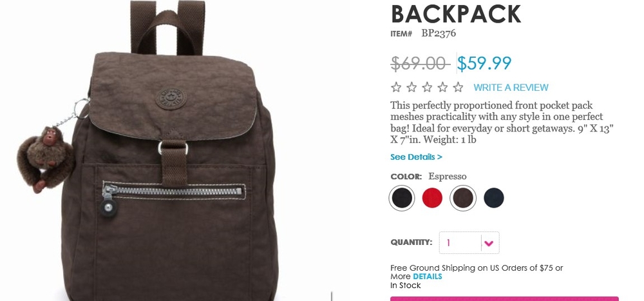Rate the backpack with the fourth star
Viewport: 644px width, 301px height.
pyautogui.click(x=442, y=87)
